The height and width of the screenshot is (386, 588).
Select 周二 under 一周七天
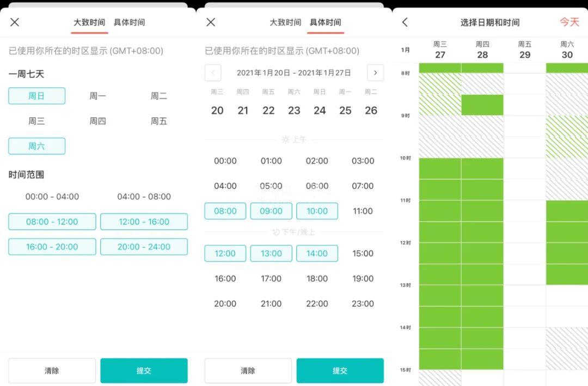pos(159,96)
